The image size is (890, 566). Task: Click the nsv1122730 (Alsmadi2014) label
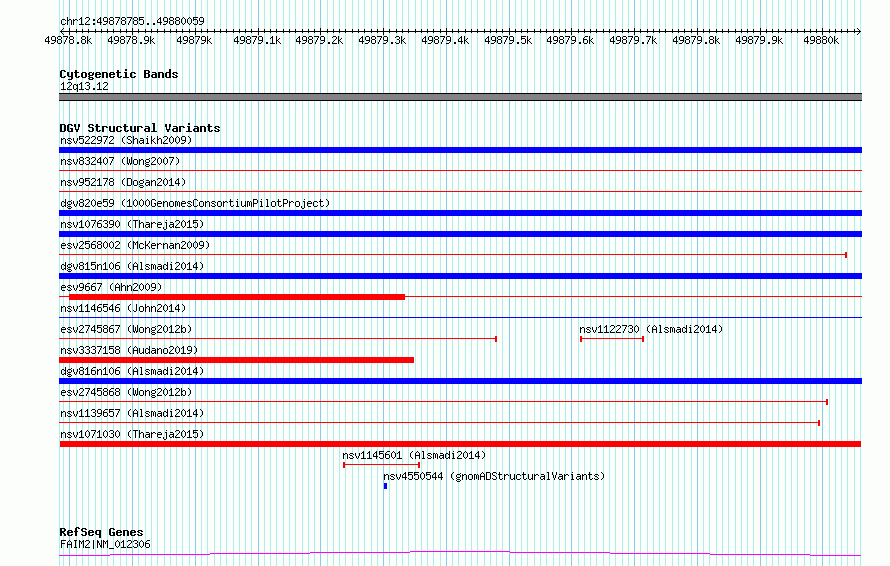pos(651,329)
